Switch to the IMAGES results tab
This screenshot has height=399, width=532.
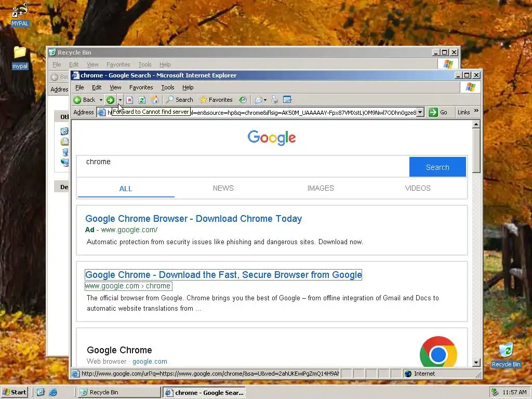click(321, 188)
